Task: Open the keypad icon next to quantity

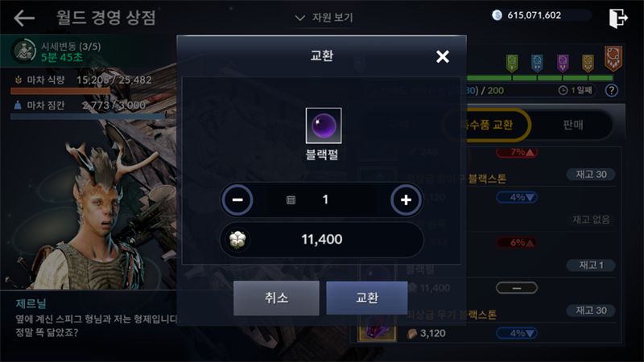Action: click(291, 200)
